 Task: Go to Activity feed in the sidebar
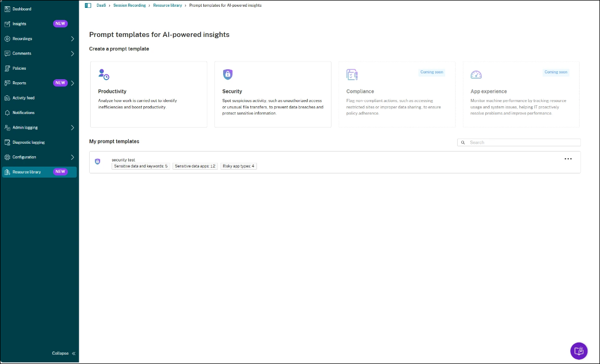[x=40, y=98]
